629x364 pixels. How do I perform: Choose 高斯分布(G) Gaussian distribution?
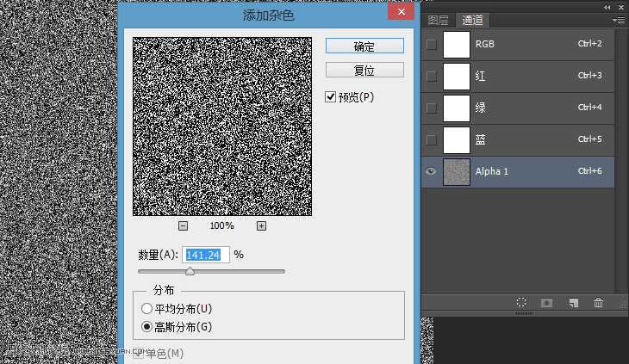tap(147, 327)
